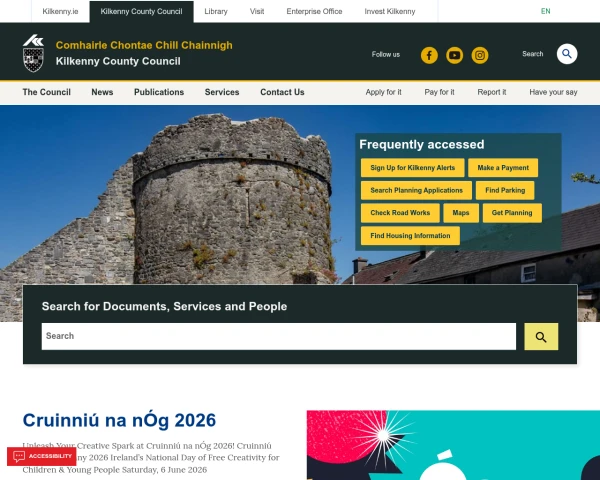Open the Cruinniú na nÓg 2026 banner image
Screen dimensions: 600x480
[x=453, y=445]
